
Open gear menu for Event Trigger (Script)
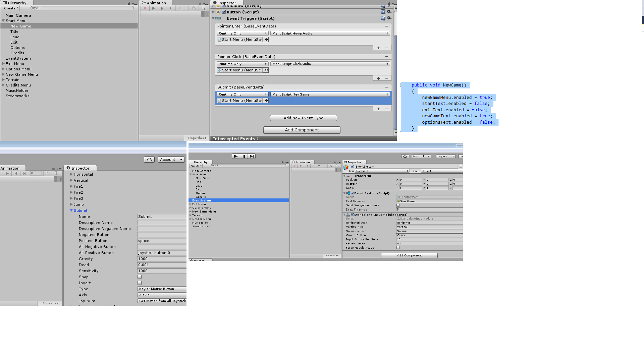(x=389, y=18)
